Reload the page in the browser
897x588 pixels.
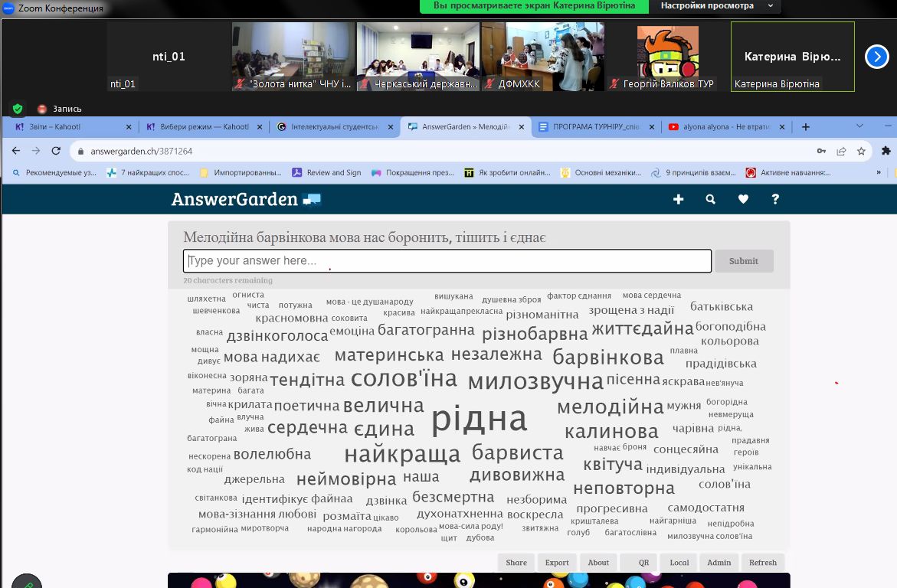(57, 151)
